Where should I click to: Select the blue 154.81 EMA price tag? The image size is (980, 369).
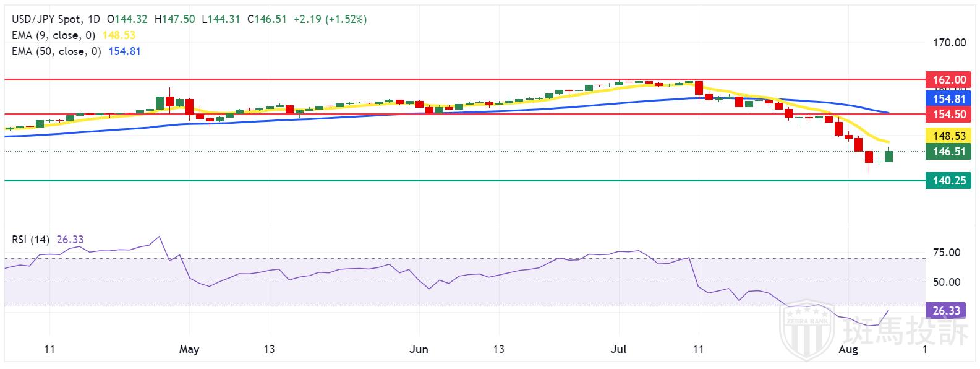pos(948,99)
